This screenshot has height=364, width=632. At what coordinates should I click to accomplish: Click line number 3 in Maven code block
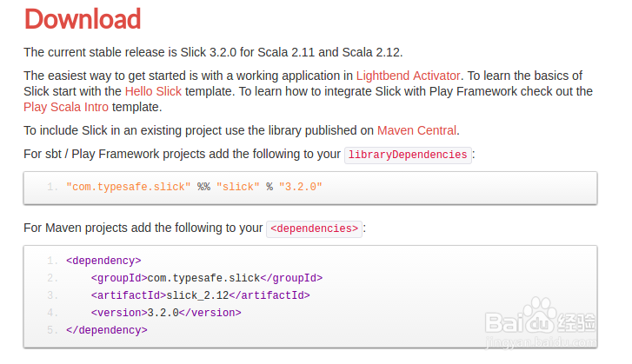pyautogui.click(x=52, y=295)
